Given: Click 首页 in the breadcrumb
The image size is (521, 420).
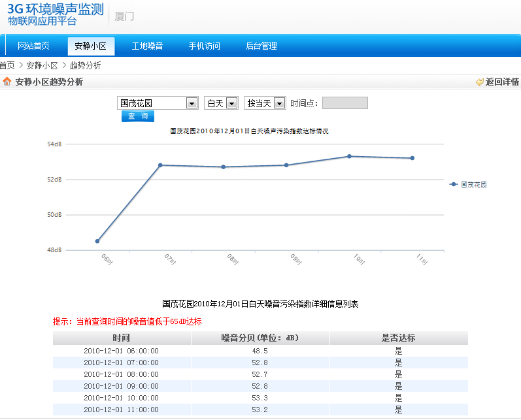Looking at the screenshot, I should 7,65.
